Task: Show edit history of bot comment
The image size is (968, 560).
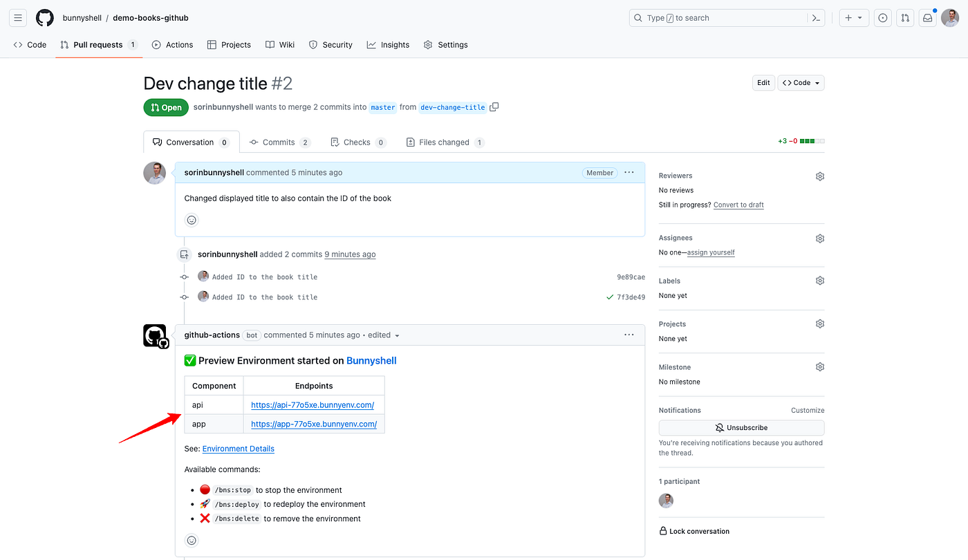Action: 384,335
